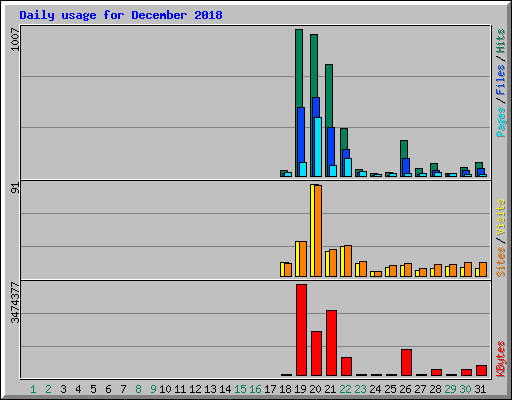
Task: Click day 13 on the axis
Action: click(x=210, y=389)
